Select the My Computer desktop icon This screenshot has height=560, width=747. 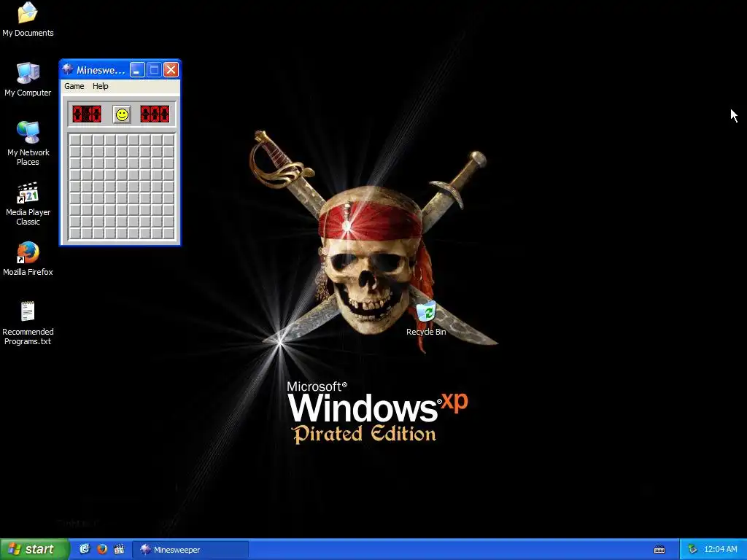[28, 79]
